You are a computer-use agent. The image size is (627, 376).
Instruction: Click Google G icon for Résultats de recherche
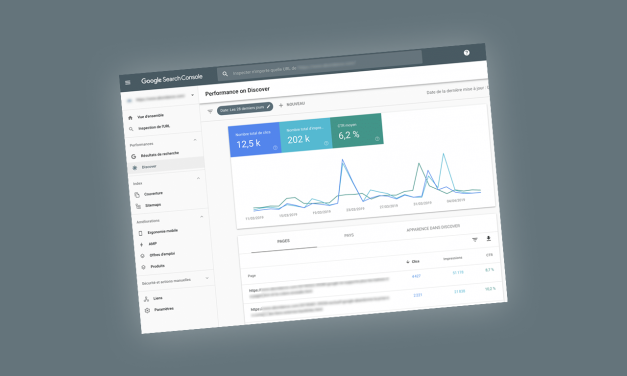click(134, 156)
